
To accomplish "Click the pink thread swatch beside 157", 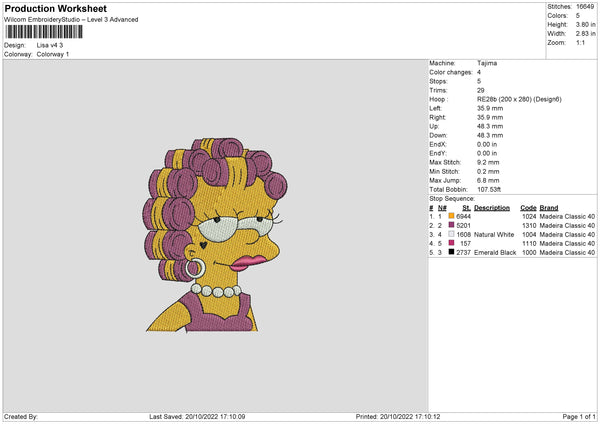I will pyautogui.click(x=452, y=243).
